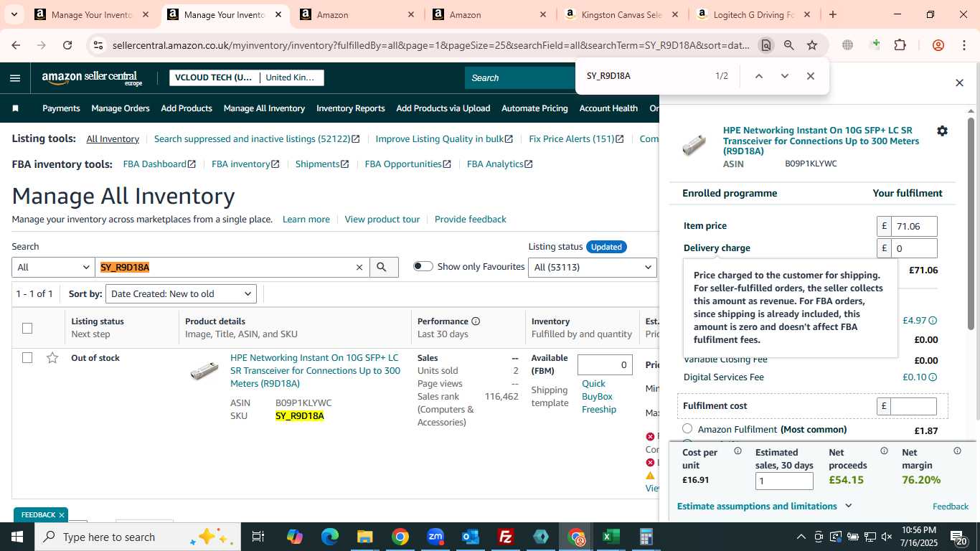Click the Net proceeds info icon
The width and height of the screenshot is (980, 551).
[884, 451]
